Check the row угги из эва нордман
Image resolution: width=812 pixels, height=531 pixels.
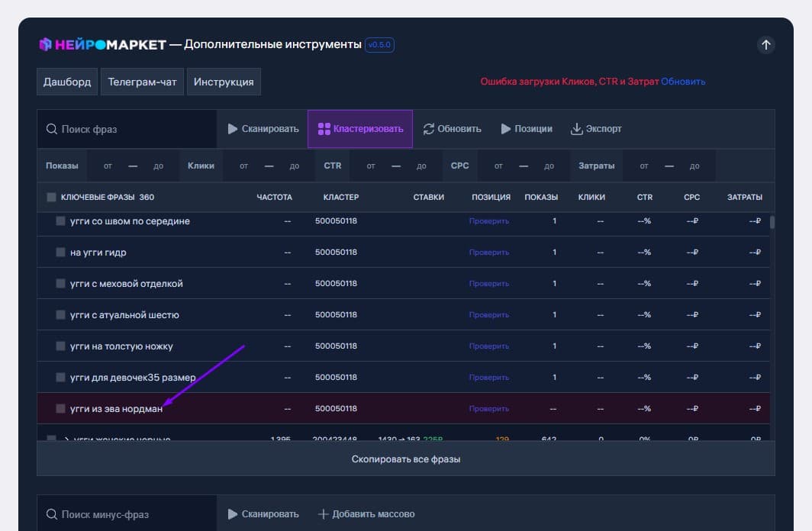tap(60, 408)
